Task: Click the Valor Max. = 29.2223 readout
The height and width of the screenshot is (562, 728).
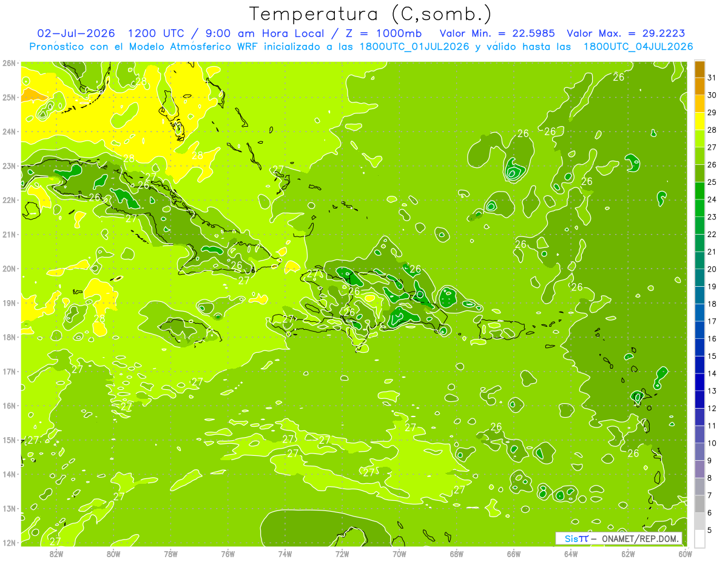Action: pos(626,33)
